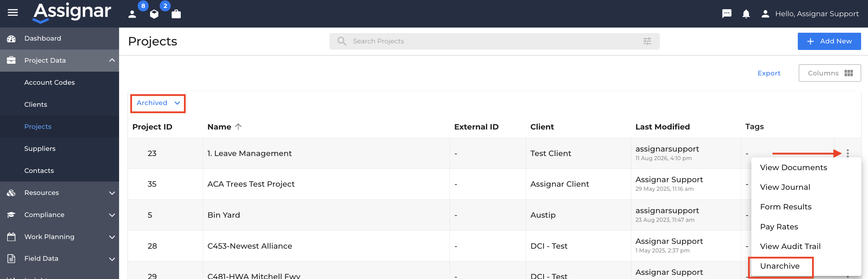This screenshot has width=868, height=279.
Task: Choose Pay Rates in context menu
Action: (779, 227)
